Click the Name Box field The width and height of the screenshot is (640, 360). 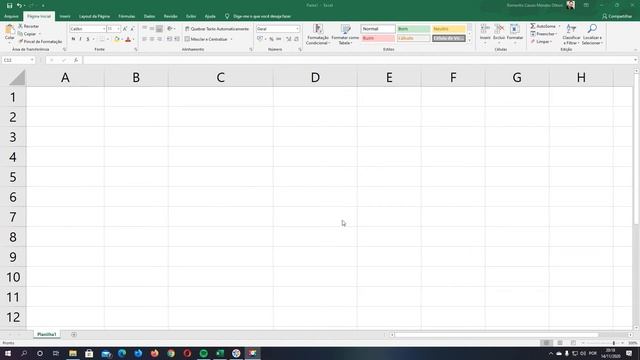click(18, 60)
